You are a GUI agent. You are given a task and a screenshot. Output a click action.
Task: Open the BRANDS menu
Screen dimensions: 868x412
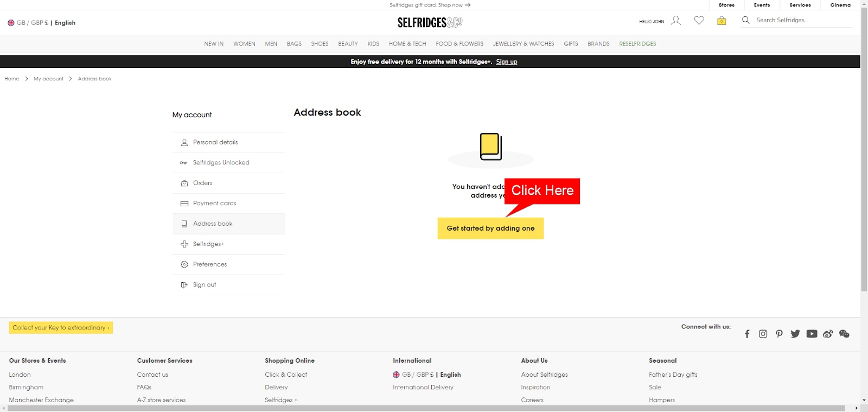point(598,44)
